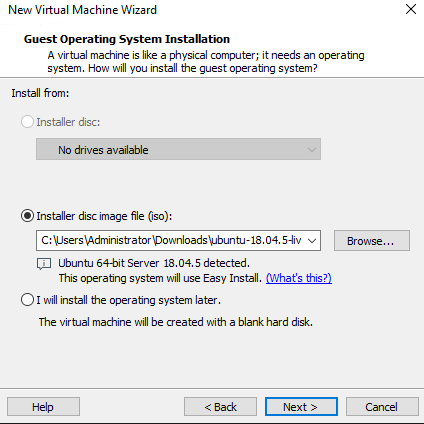Open the What's this? Easy Install link
The width and height of the screenshot is (424, 424).
tap(299, 278)
